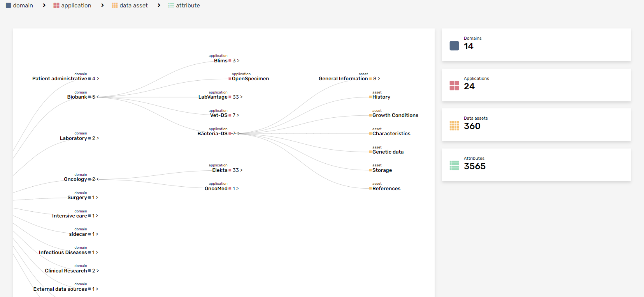Expand the Laboratory domain arrow

98,138
